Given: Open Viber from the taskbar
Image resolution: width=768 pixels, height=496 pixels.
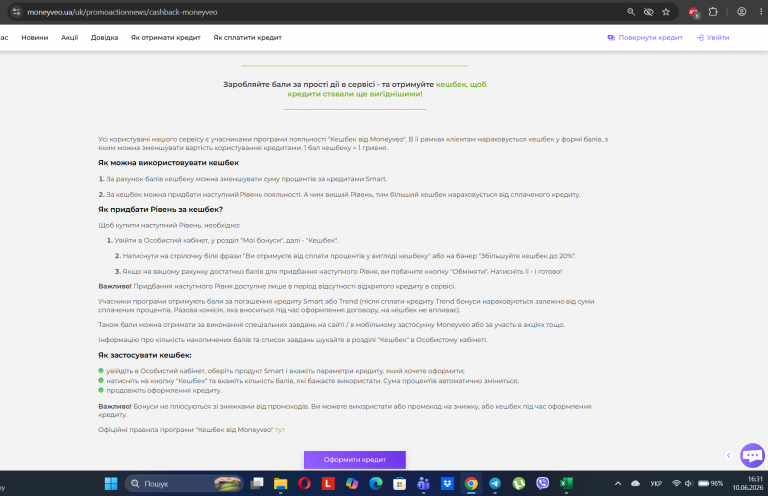Looking at the screenshot, I should click(542, 484).
